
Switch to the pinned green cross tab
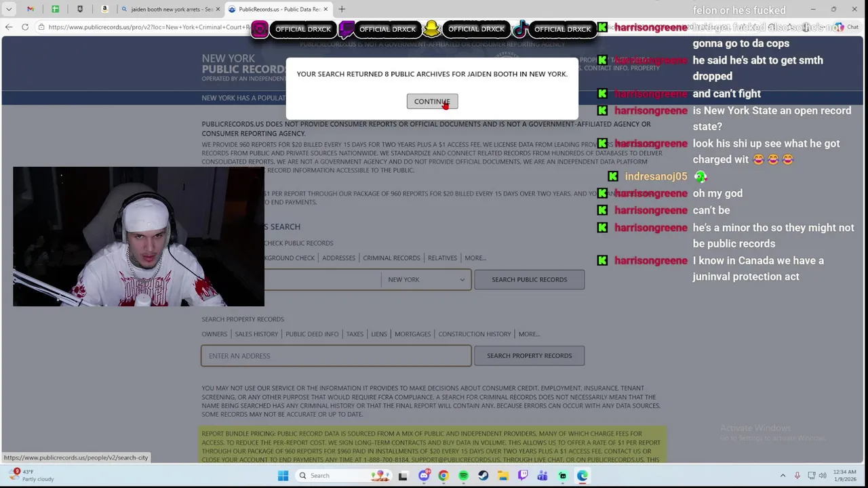(x=55, y=9)
